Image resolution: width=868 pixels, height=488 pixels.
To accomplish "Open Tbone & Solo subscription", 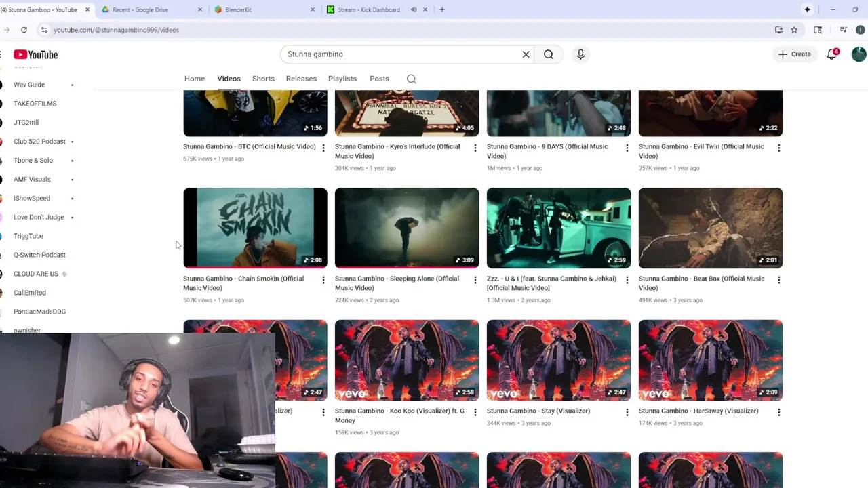I will click(x=33, y=161).
